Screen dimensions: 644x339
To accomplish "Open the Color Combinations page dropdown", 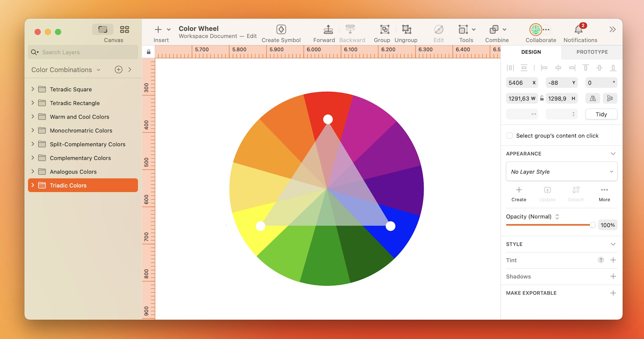I will click(x=98, y=70).
